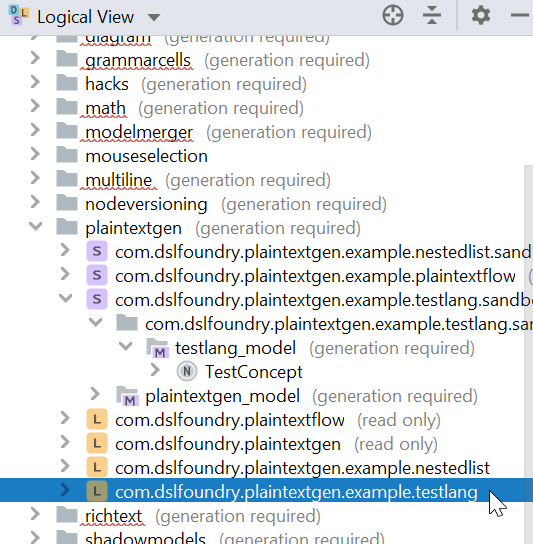This screenshot has height=544, width=533.
Task: Click the locate/scroll-from-source crosshair icon
Action: click(393, 15)
